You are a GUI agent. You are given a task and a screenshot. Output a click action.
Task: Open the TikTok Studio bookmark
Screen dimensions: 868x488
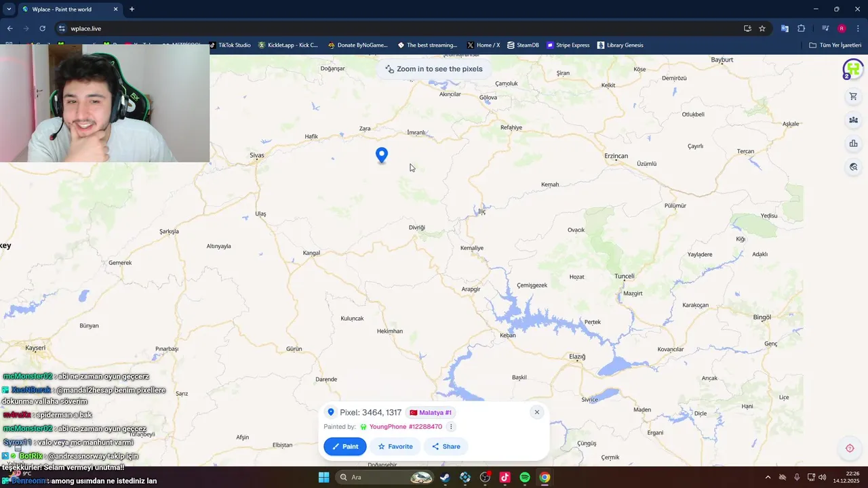point(231,45)
